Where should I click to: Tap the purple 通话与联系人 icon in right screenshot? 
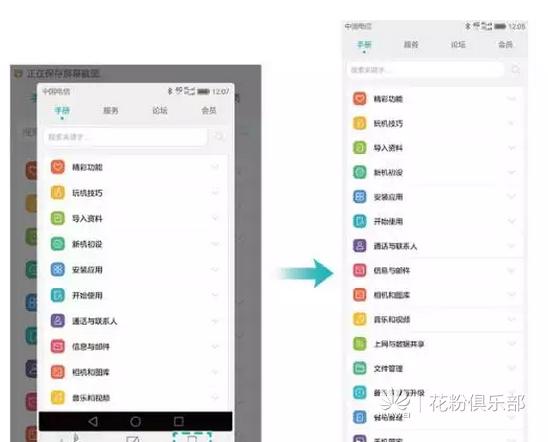point(360,246)
